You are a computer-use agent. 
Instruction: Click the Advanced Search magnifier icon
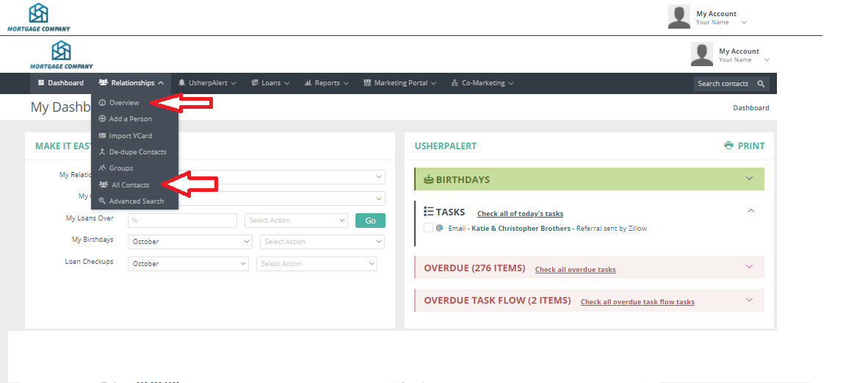pos(102,201)
